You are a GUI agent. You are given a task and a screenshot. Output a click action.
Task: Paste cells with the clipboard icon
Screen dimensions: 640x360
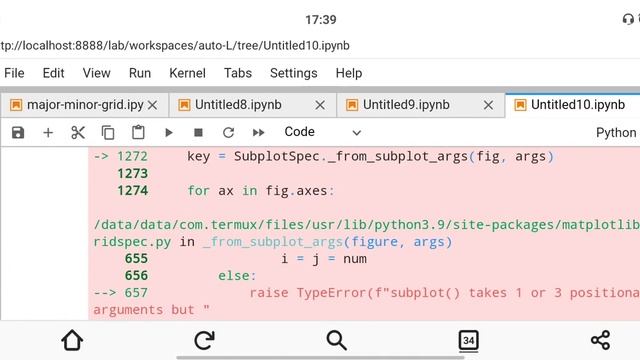pos(138,132)
